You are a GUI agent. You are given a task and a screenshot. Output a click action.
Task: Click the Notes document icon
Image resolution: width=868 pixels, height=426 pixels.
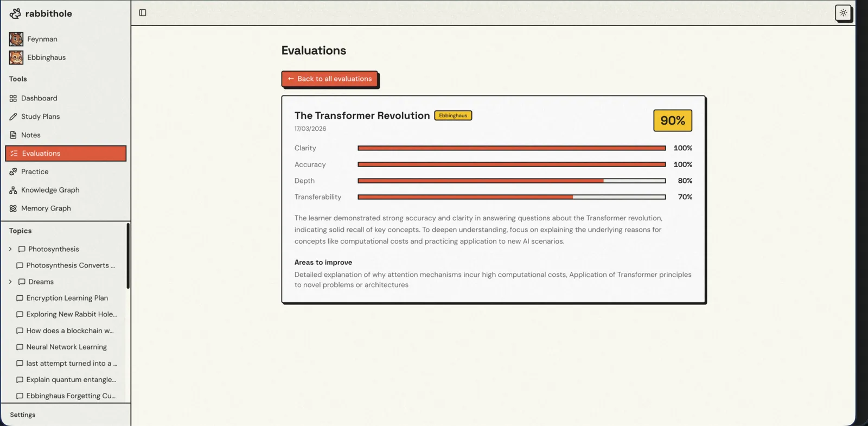13,135
